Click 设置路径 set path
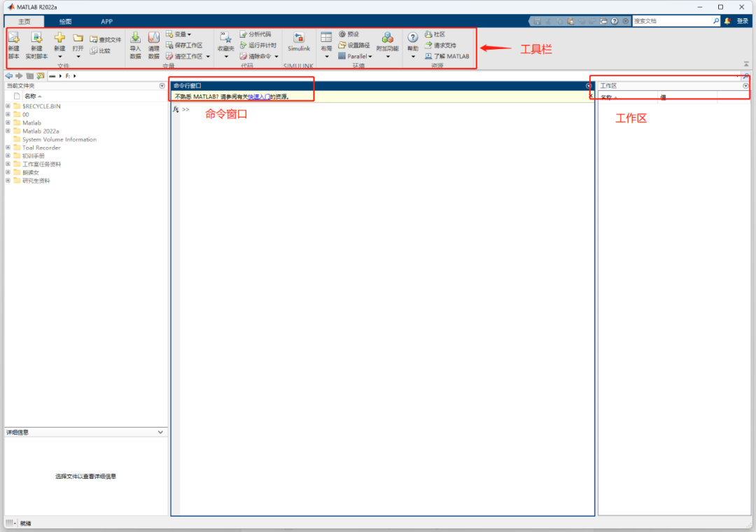 [354, 45]
